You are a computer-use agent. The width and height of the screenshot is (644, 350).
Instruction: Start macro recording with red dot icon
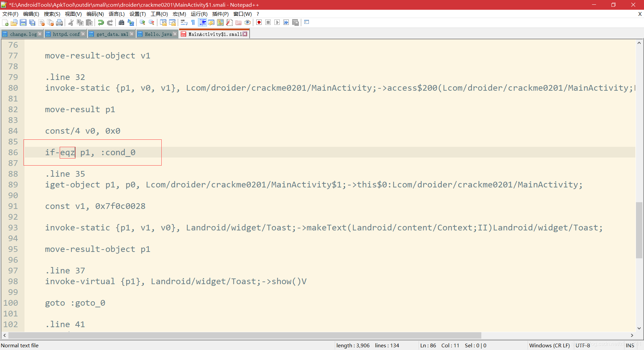pos(259,23)
